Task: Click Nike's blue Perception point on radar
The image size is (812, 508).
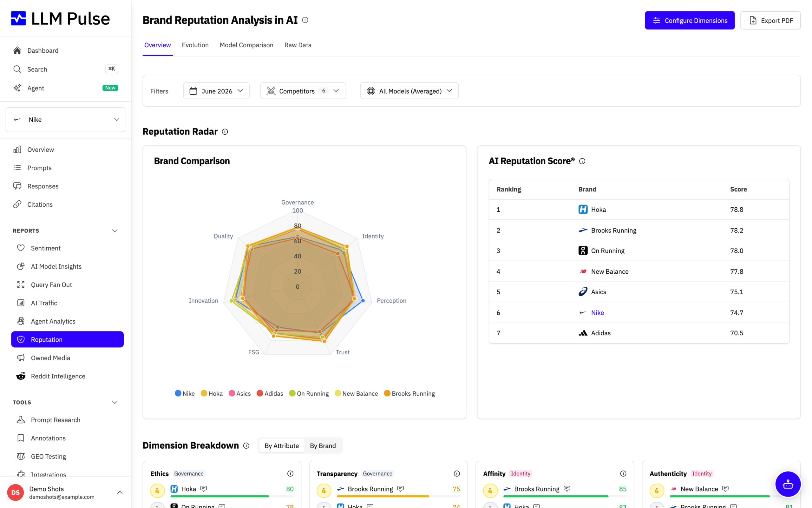Action: tap(363, 301)
